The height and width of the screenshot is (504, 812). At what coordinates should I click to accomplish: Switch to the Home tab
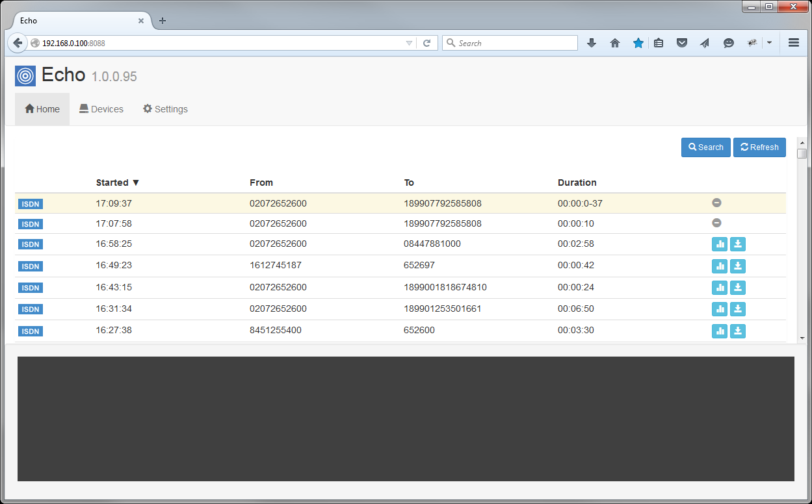point(42,109)
